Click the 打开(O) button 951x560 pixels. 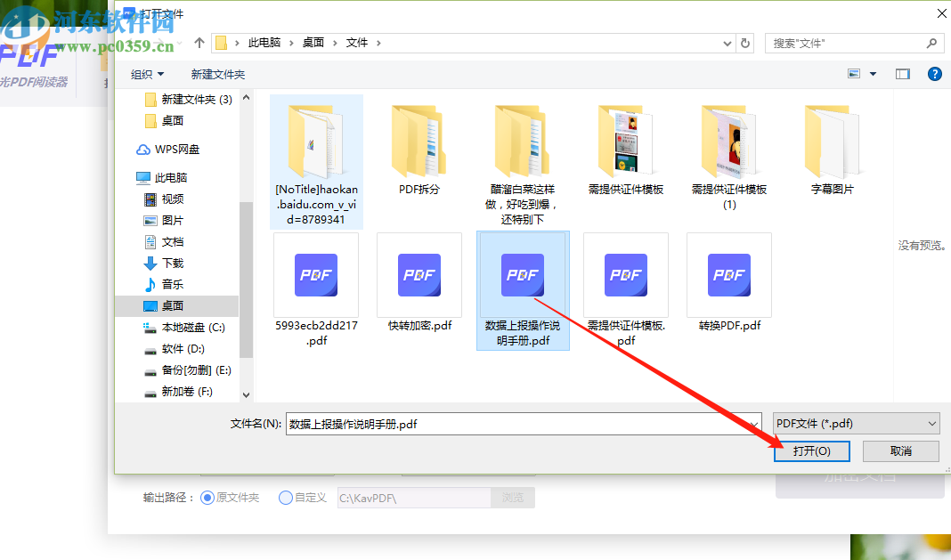[811, 450]
